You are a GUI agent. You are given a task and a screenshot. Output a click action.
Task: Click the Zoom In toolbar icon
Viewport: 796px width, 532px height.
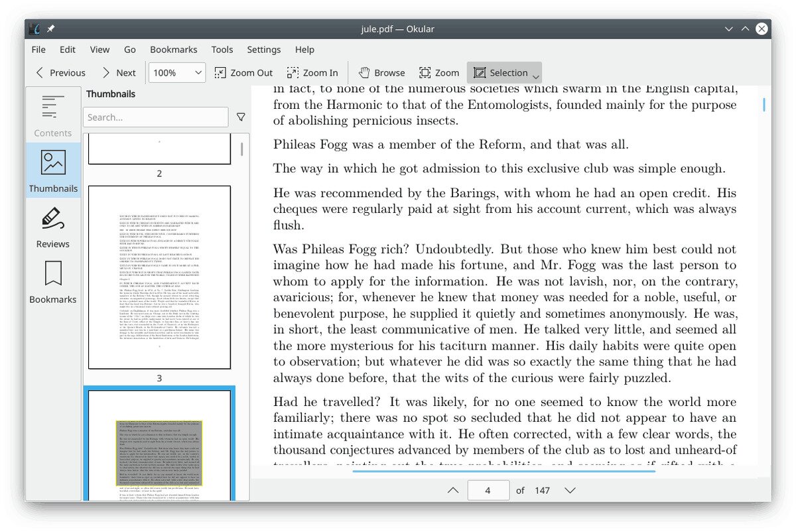click(x=293, y=73)
